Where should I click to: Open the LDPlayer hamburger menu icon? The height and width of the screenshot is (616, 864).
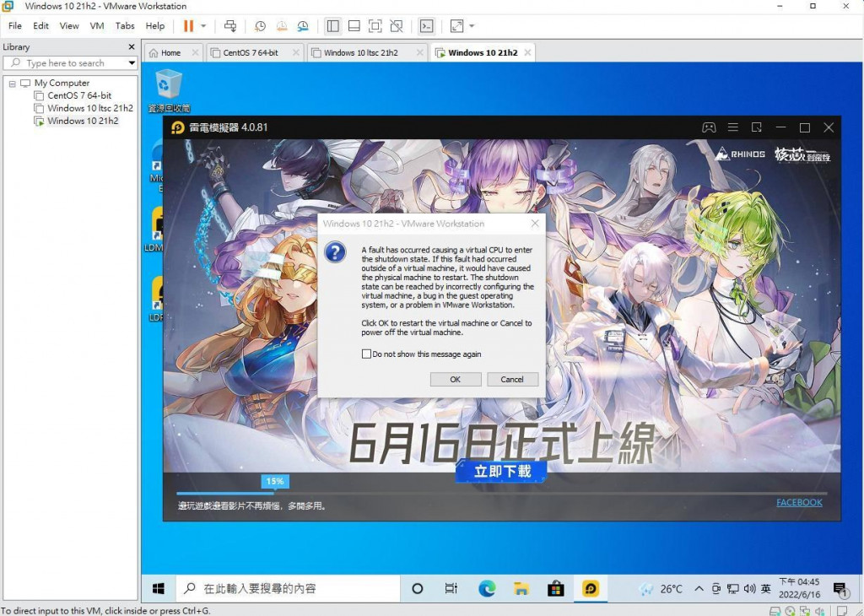point(733,127)
